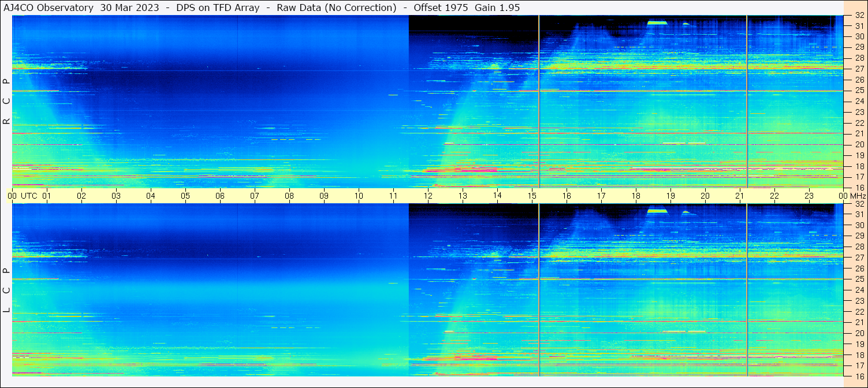This screenshot has height=388, width=868.
Task: Click 32 MHz tick on LCP frequency scale
Action: coord(859,204)
